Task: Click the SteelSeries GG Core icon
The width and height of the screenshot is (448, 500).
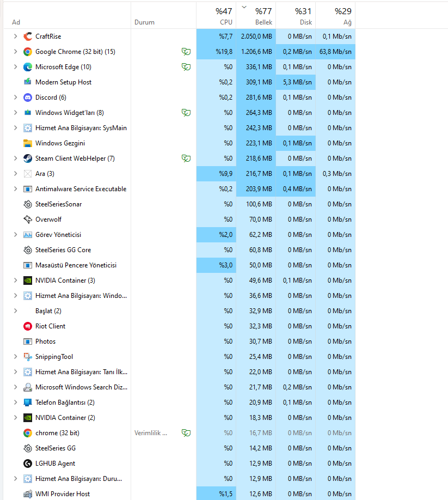Action: pos(28,250)
